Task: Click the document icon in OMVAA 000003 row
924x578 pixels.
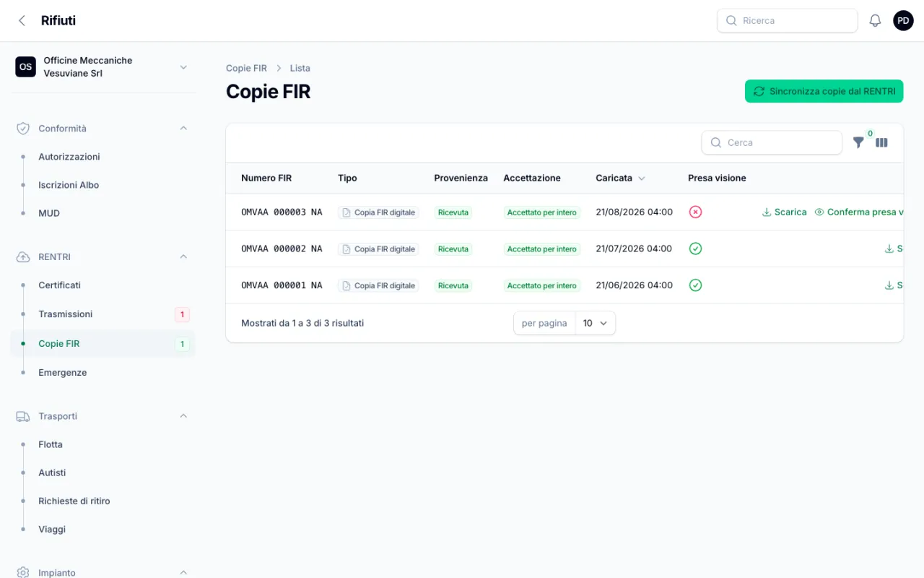Action: tap(346, 212)
